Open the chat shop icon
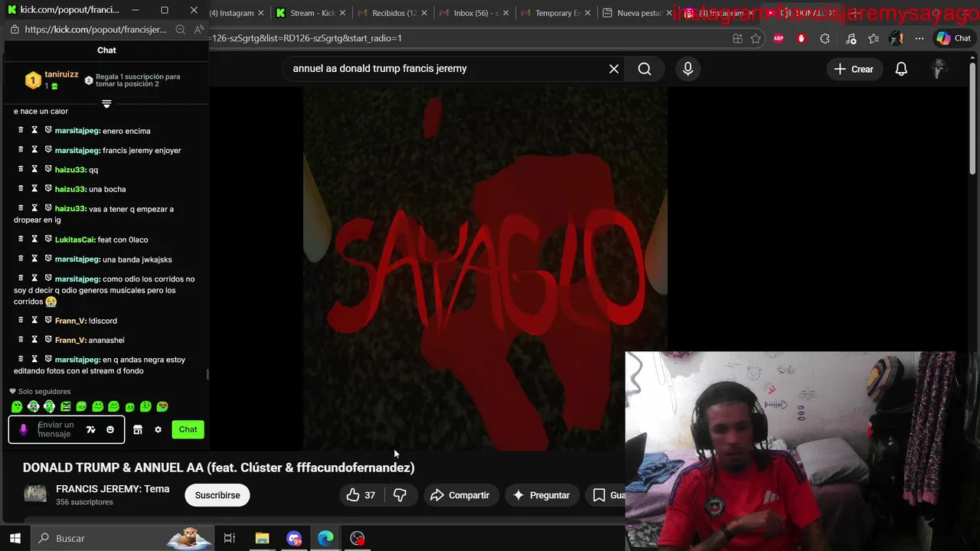The image size is (980, 551). [138, 429]
